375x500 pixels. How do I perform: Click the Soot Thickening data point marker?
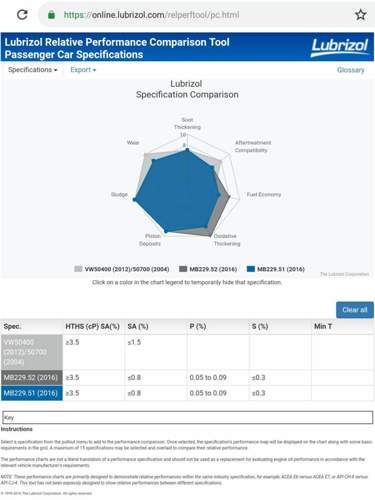click(187, 150)
